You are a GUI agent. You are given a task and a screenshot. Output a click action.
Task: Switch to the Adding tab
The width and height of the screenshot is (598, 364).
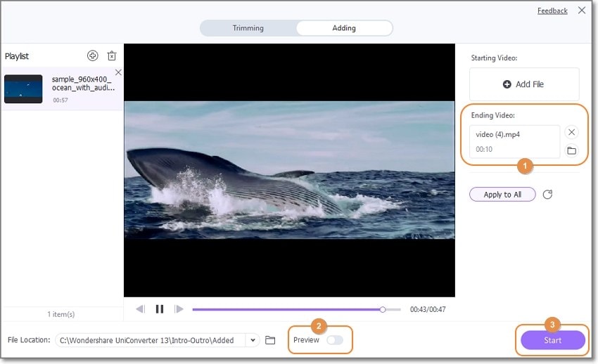[344, 28]
